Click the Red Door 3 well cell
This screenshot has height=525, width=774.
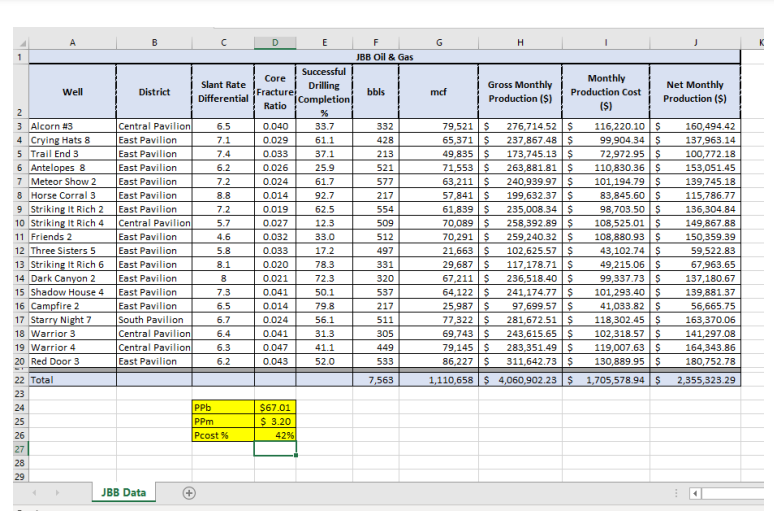[x=73, y=361]
